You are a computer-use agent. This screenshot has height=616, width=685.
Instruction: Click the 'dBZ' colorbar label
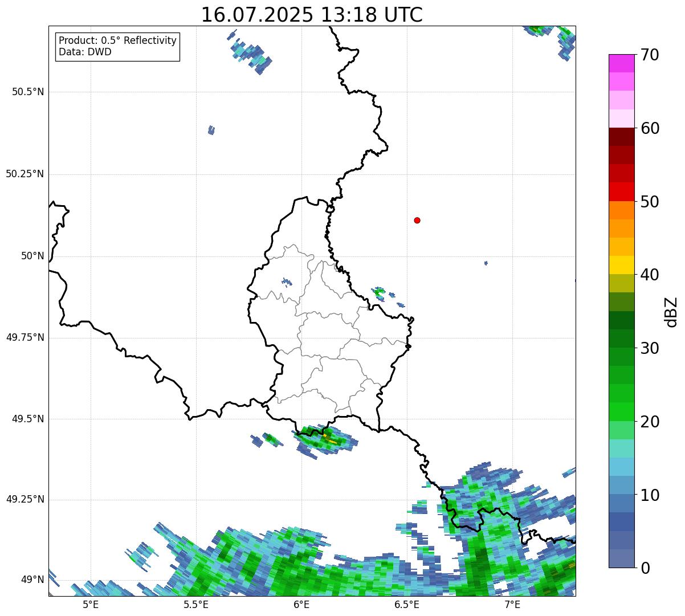click(672, 311)
